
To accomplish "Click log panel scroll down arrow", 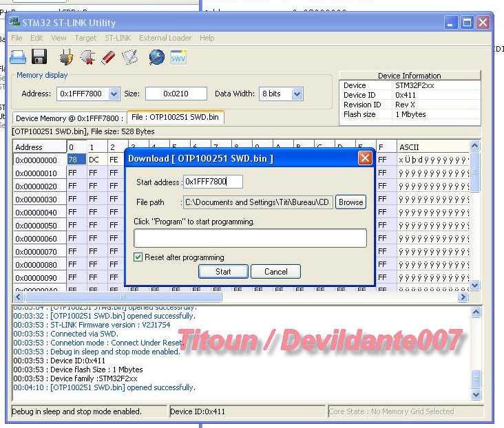I will point(476,394).
